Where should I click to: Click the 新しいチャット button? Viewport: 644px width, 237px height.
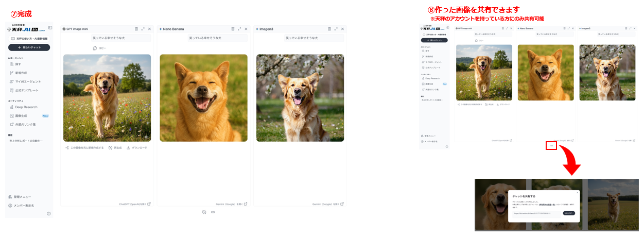29,47
